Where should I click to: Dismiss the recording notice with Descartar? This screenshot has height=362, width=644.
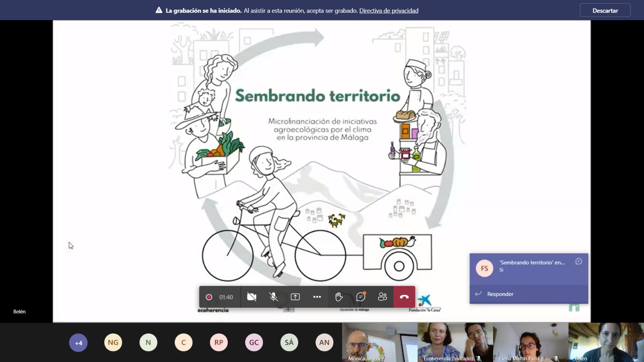[x=605, y=10]
